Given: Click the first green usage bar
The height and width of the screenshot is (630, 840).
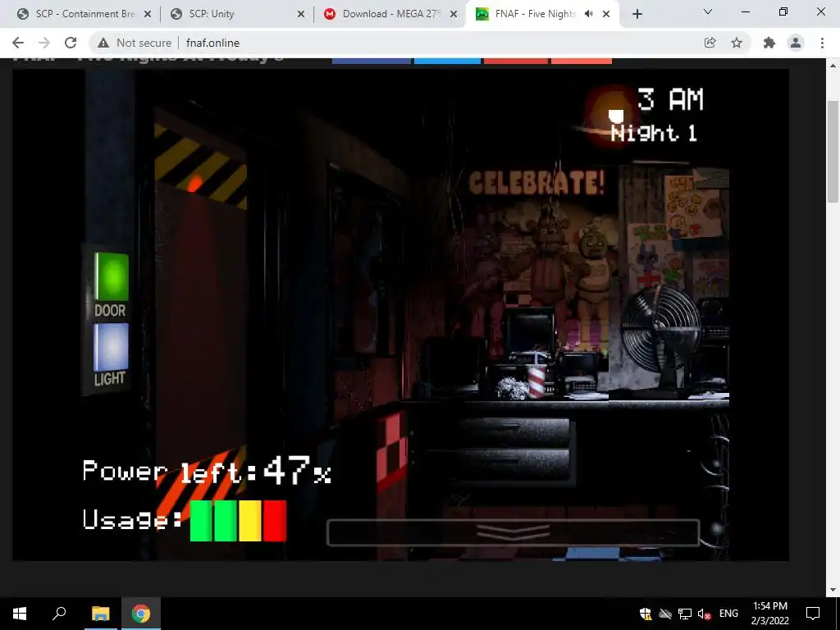Looking at the screenshot, I should click(202, 521).
